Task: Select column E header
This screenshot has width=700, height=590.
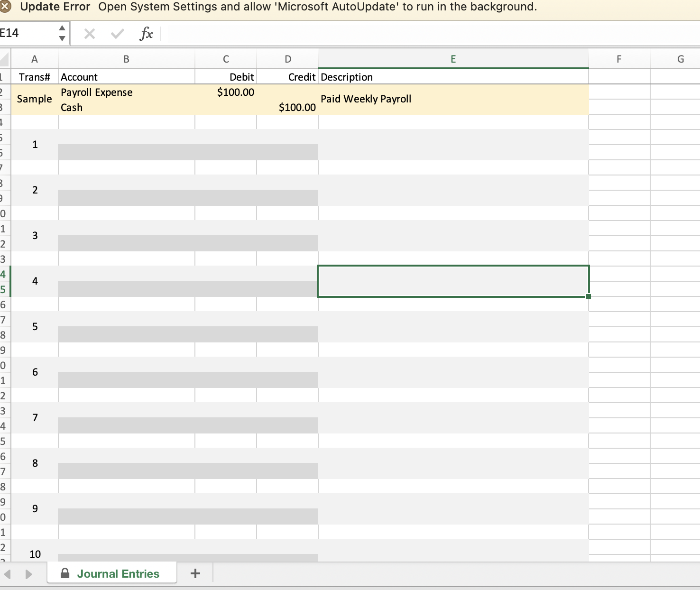Action: click(453, 59)
